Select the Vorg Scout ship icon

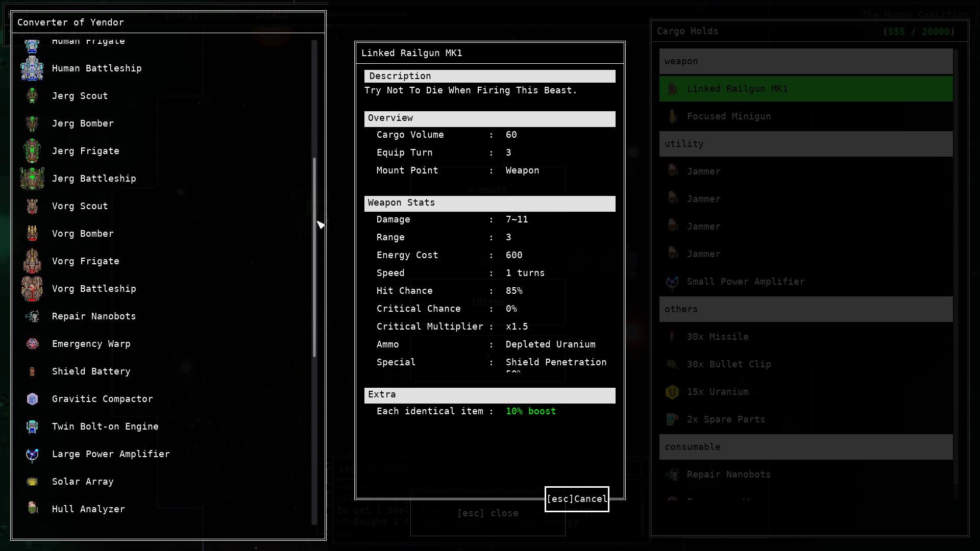point(32,206)
